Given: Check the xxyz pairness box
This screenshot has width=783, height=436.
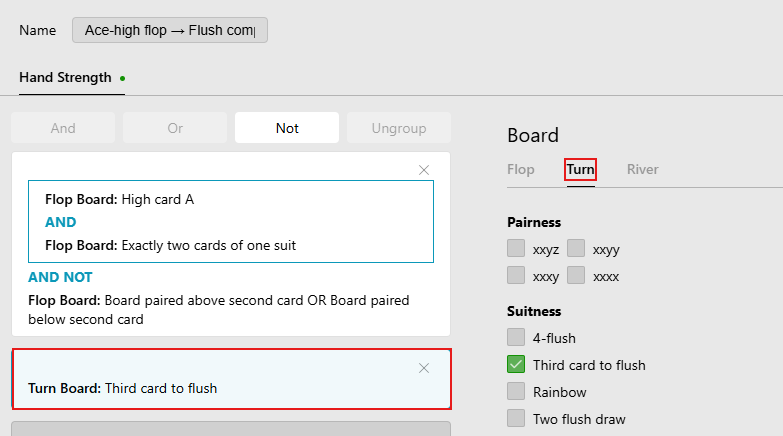Looking at the screenshot, I should 516,248.
